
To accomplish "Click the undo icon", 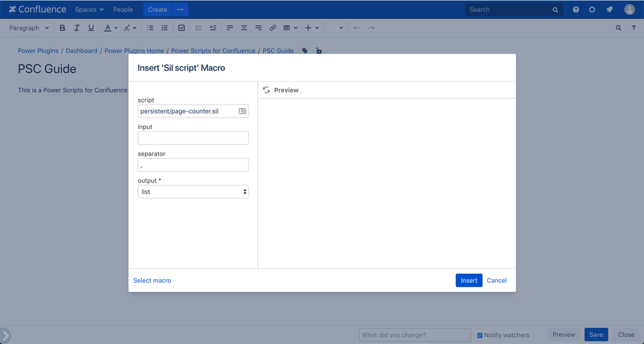I will pyautogui.click(x=357, y=28).
